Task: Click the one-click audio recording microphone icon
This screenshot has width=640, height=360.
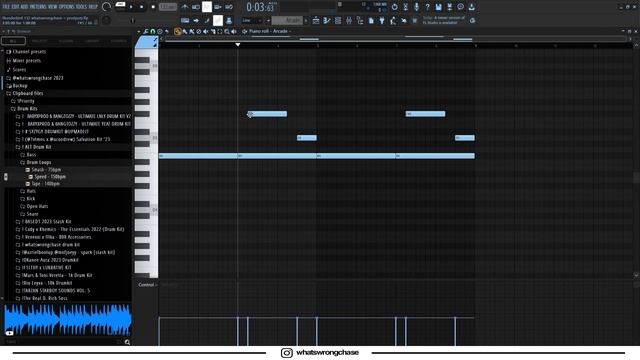Action: point(416,7)
